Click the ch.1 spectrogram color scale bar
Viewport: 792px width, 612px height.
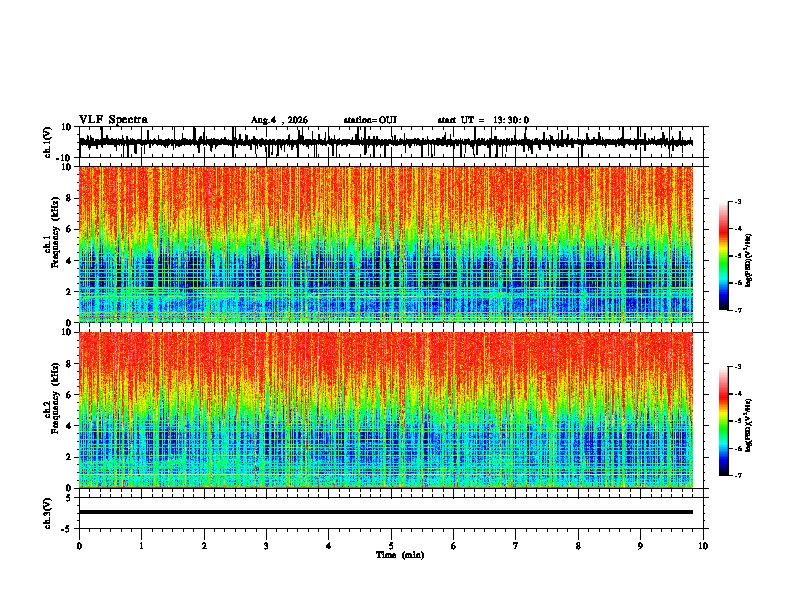(724, 256)
